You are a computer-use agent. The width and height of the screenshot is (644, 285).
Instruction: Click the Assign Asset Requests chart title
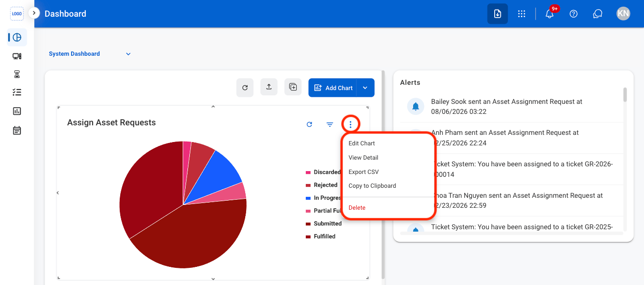point(112,122)
